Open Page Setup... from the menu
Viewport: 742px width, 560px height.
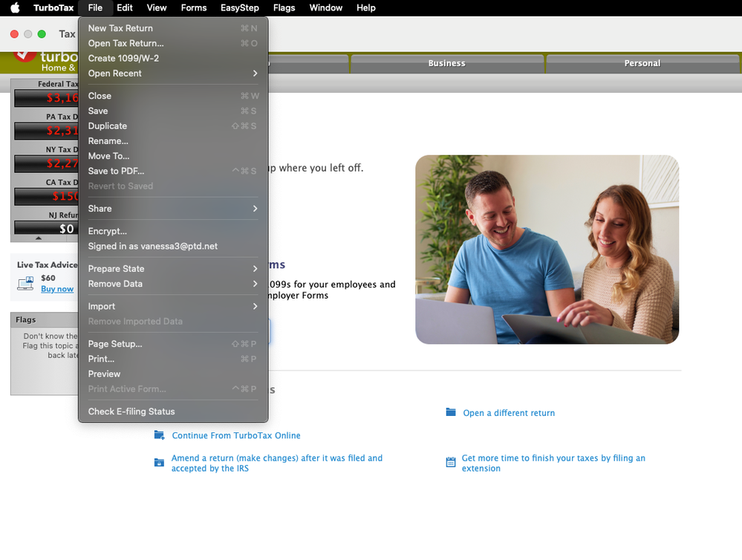point(173,344)
